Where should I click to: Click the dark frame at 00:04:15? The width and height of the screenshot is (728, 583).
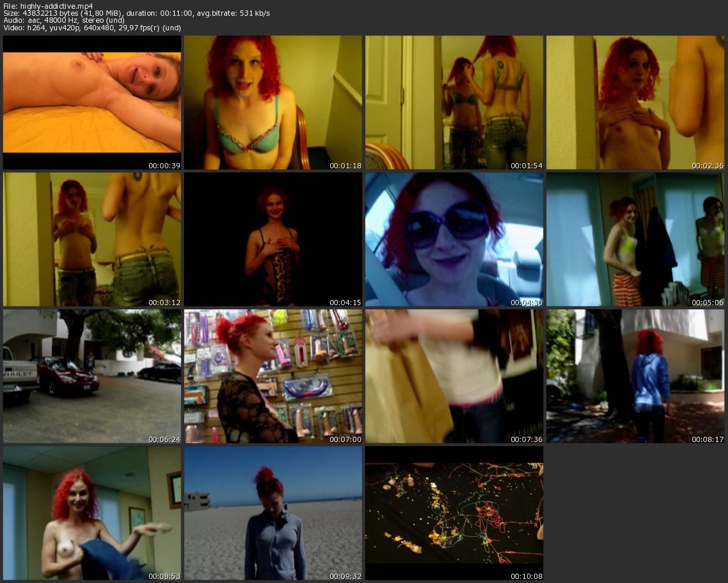[273, 239]
